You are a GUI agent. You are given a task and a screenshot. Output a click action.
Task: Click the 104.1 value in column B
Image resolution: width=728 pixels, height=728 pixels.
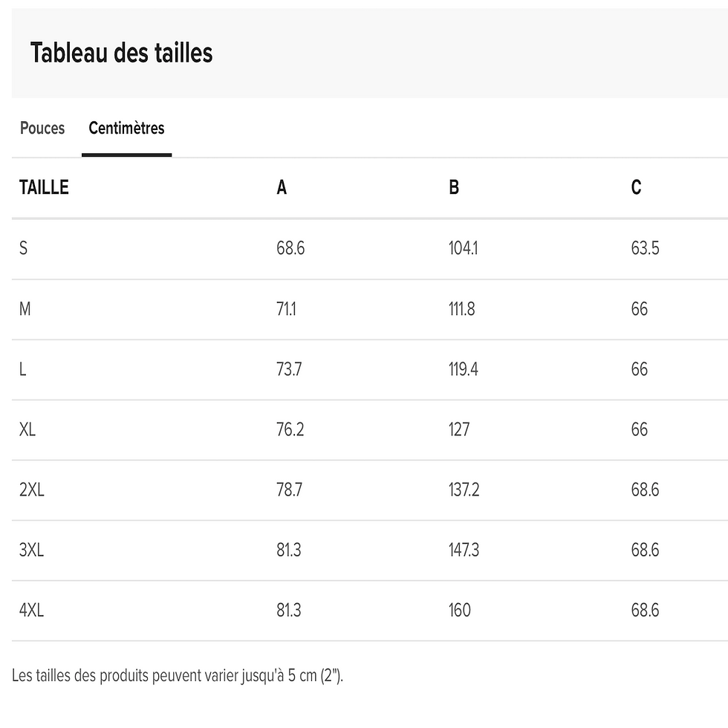[463, 248]
